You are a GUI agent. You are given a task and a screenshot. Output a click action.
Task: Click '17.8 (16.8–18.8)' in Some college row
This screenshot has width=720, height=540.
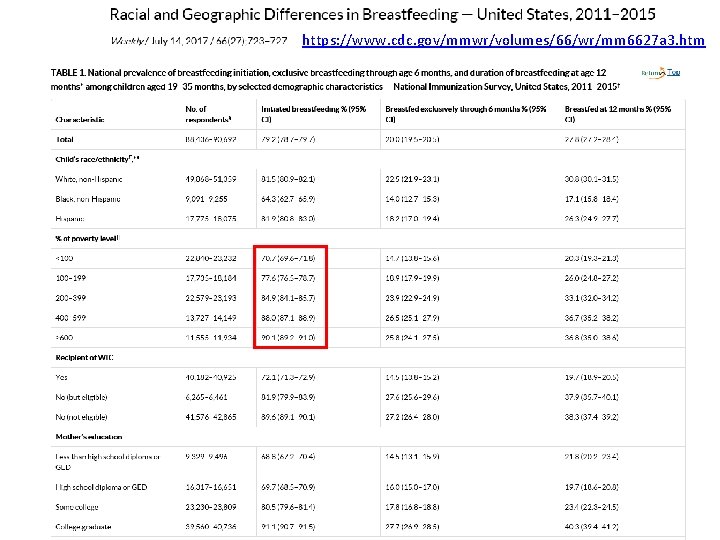click(x=412, y=507)
